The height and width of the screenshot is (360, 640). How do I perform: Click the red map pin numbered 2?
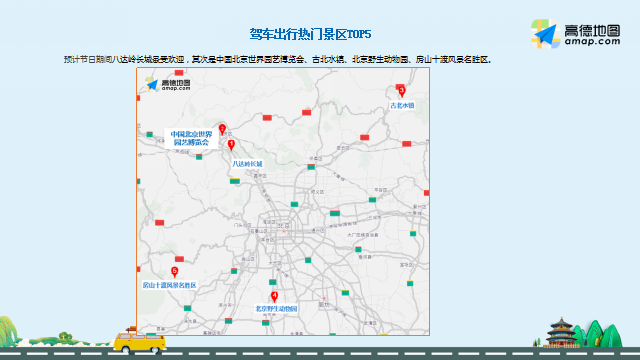point(222,130)
